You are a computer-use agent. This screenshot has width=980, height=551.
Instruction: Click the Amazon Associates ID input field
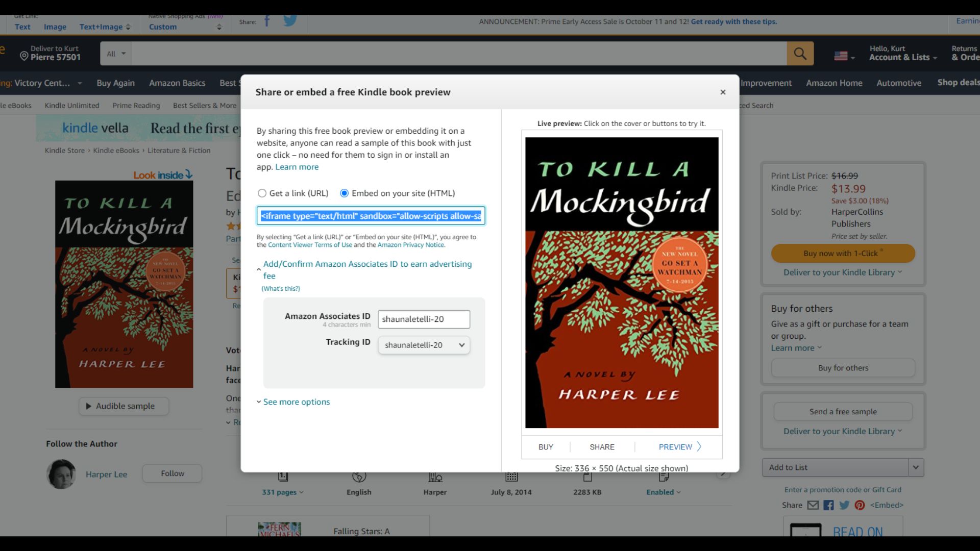(x=424, y=319)
